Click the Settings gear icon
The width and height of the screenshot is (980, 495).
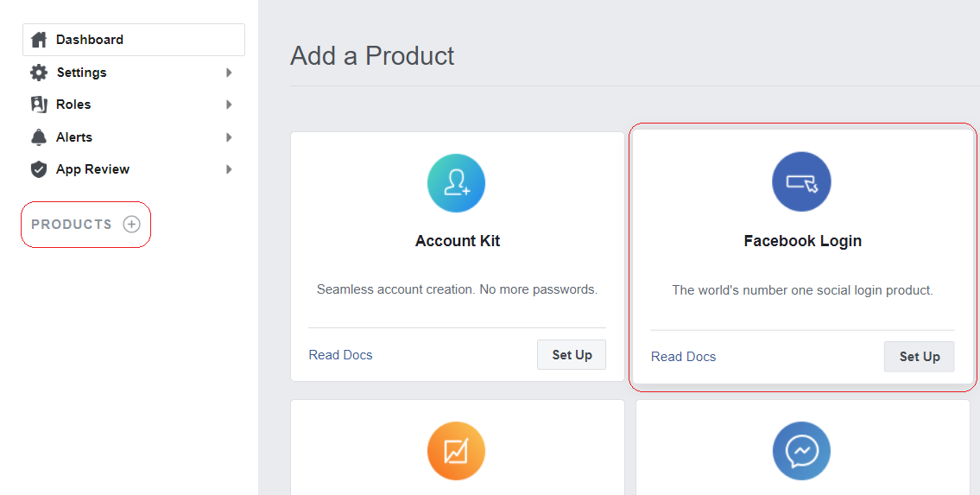39,73
